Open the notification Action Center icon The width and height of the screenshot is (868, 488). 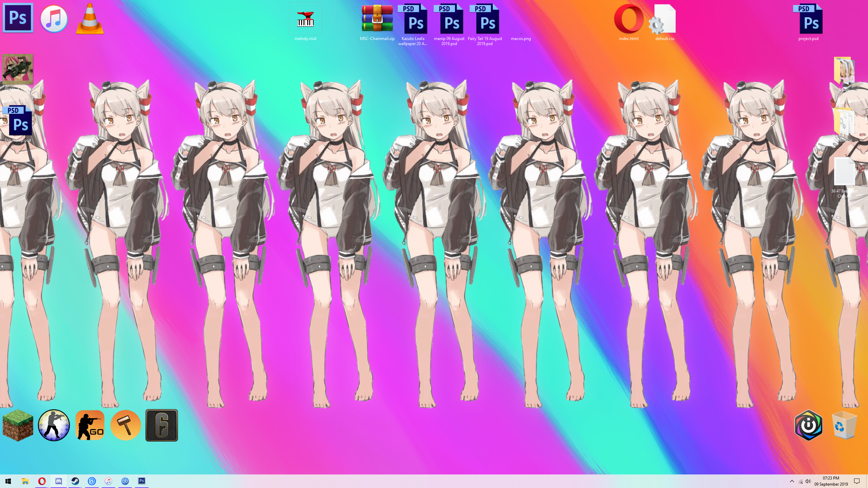pos(857,481)
